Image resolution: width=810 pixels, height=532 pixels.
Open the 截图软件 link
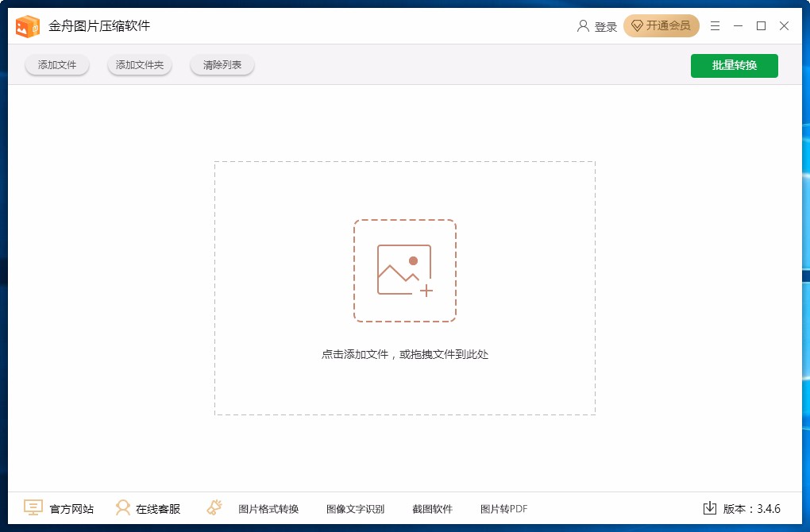(432, 508)
